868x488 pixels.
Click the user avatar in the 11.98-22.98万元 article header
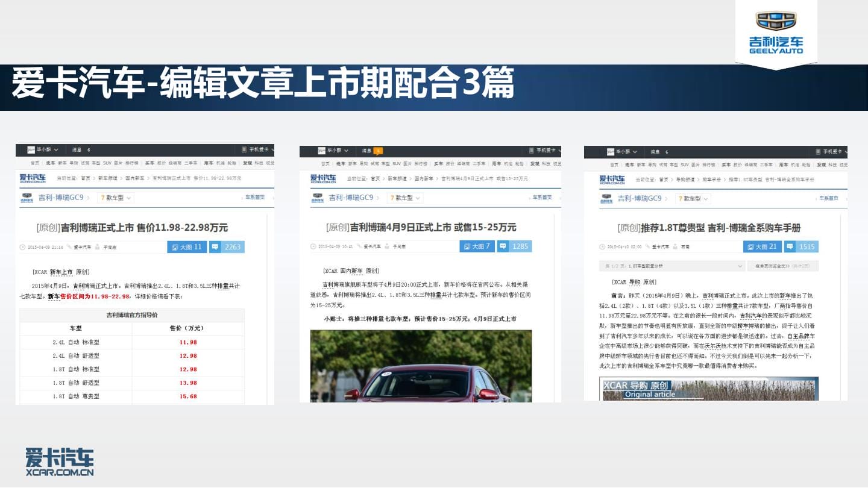[30, 149]
